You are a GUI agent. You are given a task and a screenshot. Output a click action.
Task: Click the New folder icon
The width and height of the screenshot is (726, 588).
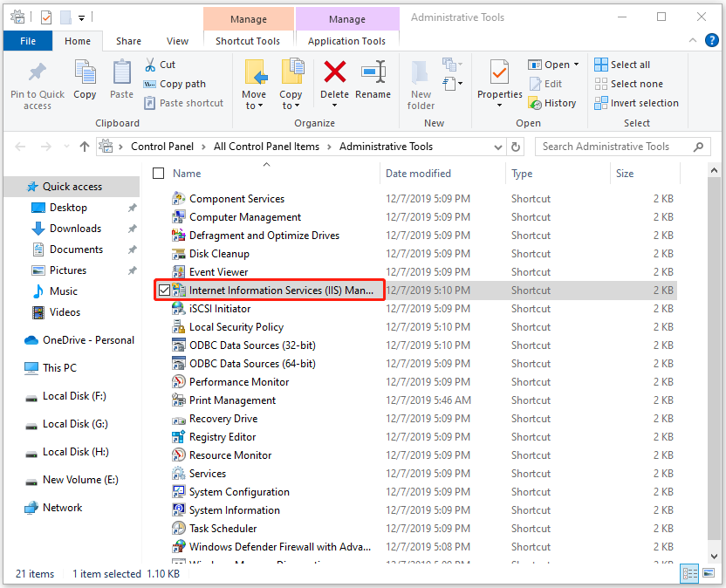coord(421,72)
